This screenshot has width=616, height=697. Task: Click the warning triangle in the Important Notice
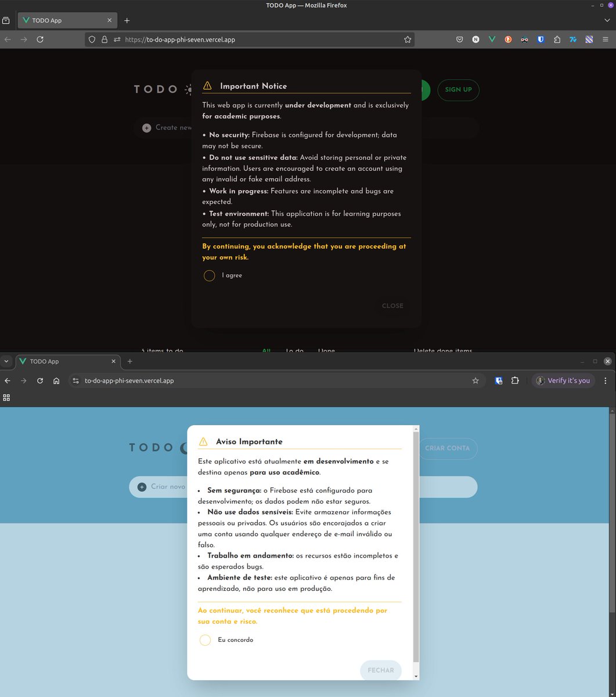point(207,85)
